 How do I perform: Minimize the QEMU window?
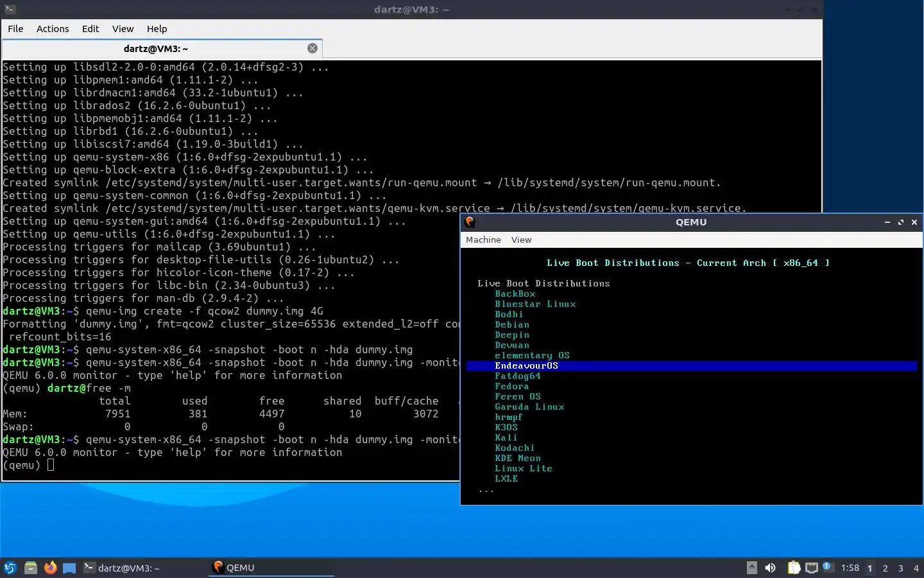[887, 222]
